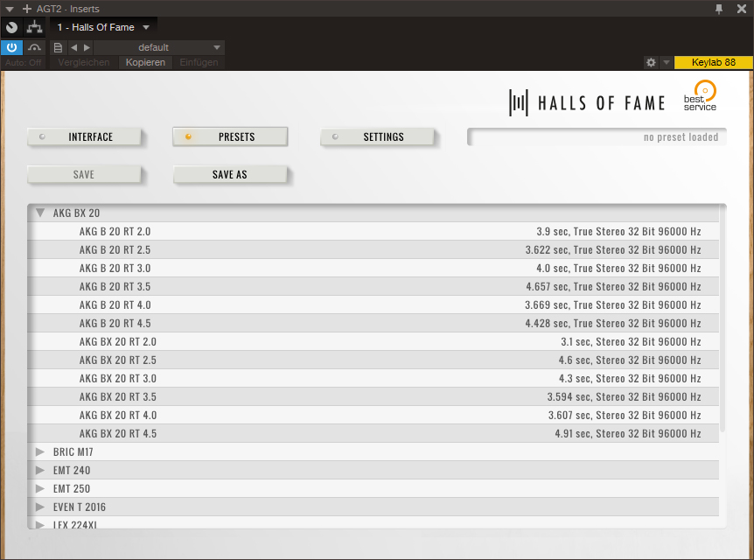Expand the EMT 240 category
This screenshot has height=560, width=754.
coord(40,470)
